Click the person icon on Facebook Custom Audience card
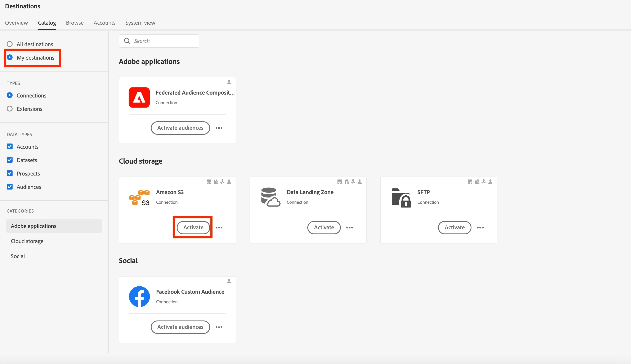 229,281
